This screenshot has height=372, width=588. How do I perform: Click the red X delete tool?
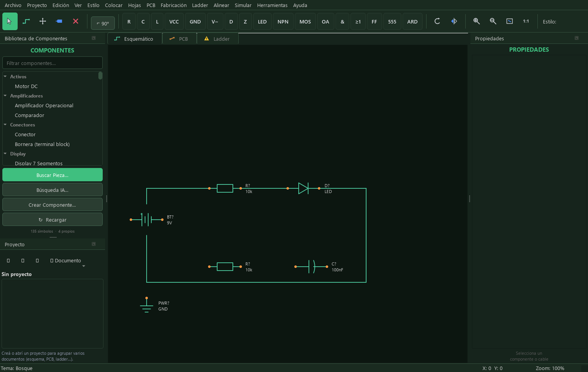tap(76, 22)
